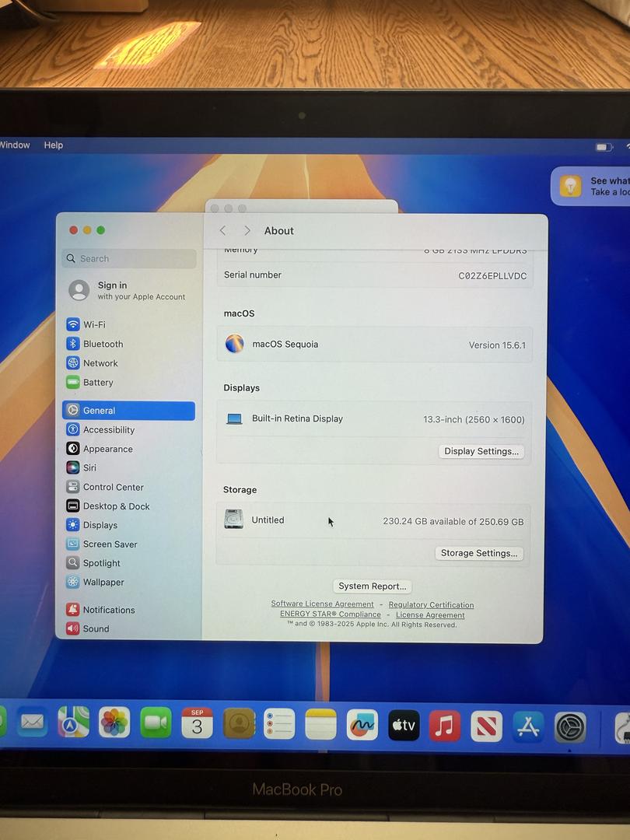Open System Settings from the Dock
This screenshot has width=630, height=840.
coord(569,727)
